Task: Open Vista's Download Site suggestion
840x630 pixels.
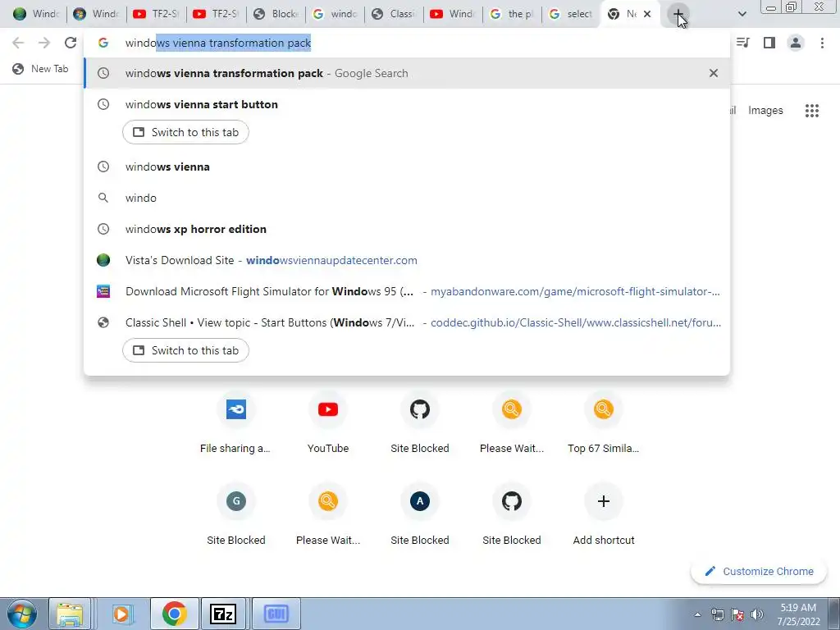Action: coord(407,260)
